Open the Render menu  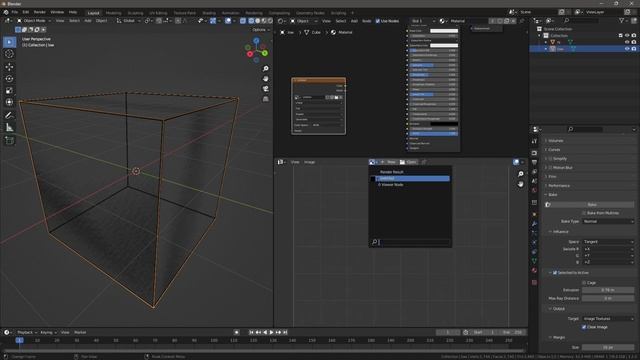click(x=40, y=12)
